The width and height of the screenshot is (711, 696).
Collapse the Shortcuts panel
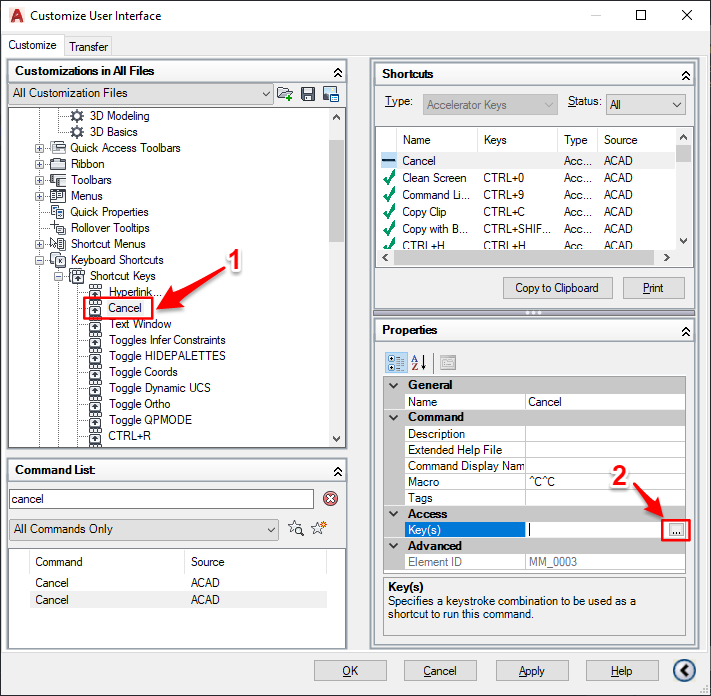coord(686,76)
